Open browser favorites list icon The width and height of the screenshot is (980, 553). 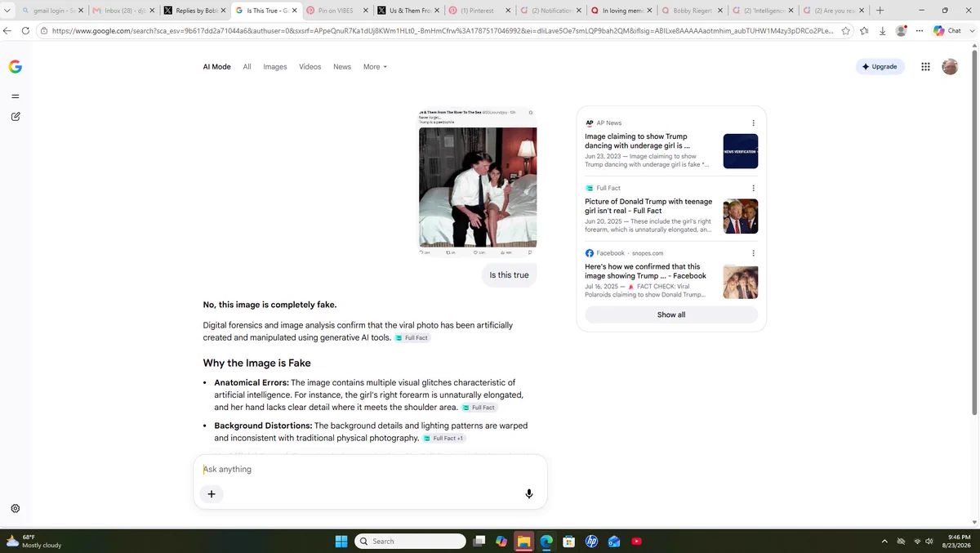864,30
